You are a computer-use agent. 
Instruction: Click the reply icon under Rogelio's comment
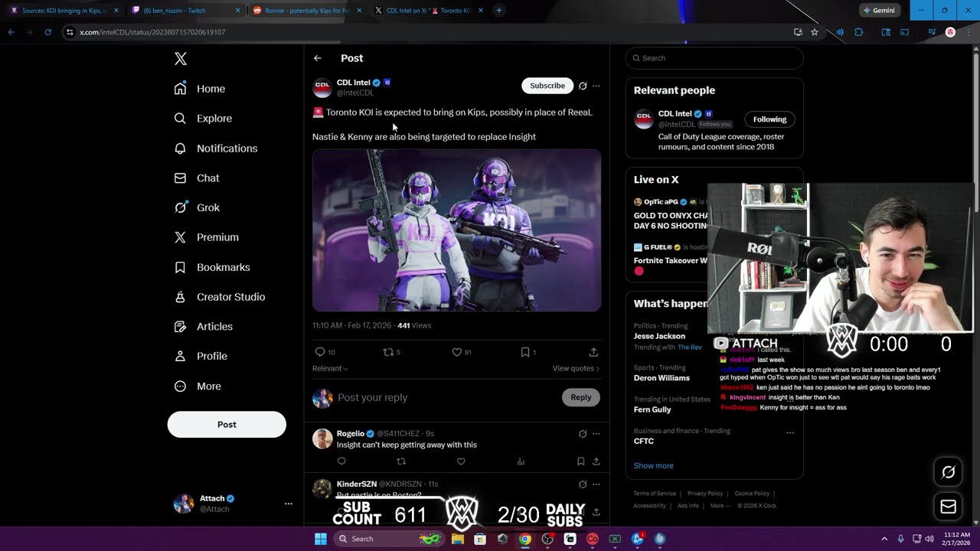pos(341,461)
